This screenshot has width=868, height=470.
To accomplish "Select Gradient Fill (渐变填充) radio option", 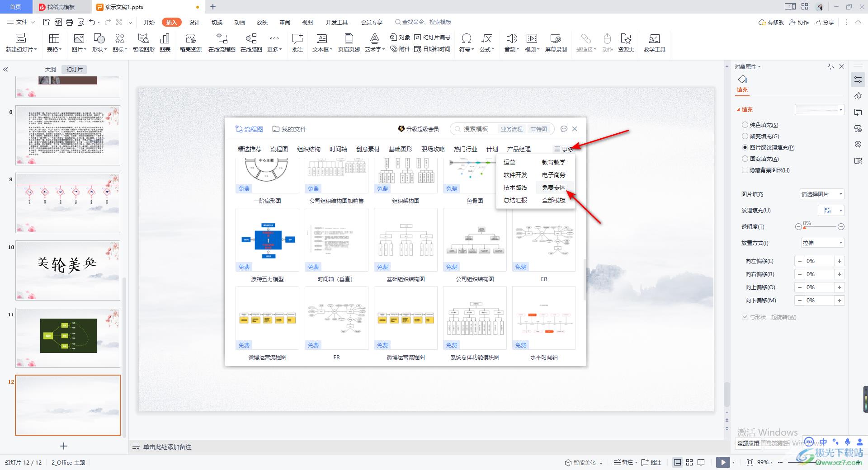I will click(x=745, y=136).
